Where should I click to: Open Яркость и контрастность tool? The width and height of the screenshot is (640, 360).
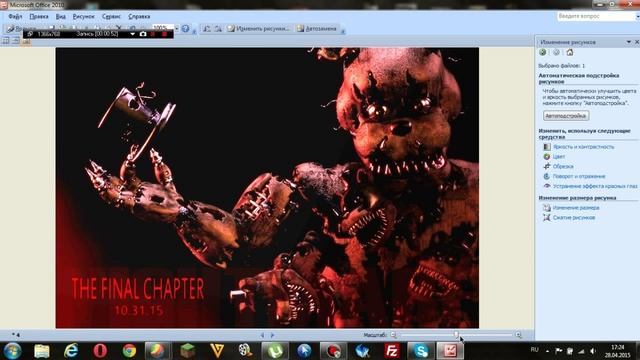pyautogui.click(x=583, y=147)
